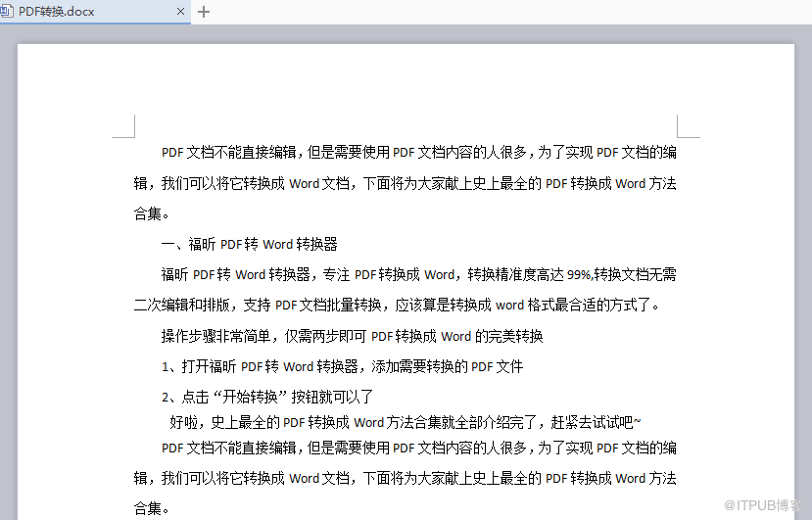Screen dimensions: 812x520
Task: Click the line starting with 2、点击
Action: [267, 397]
